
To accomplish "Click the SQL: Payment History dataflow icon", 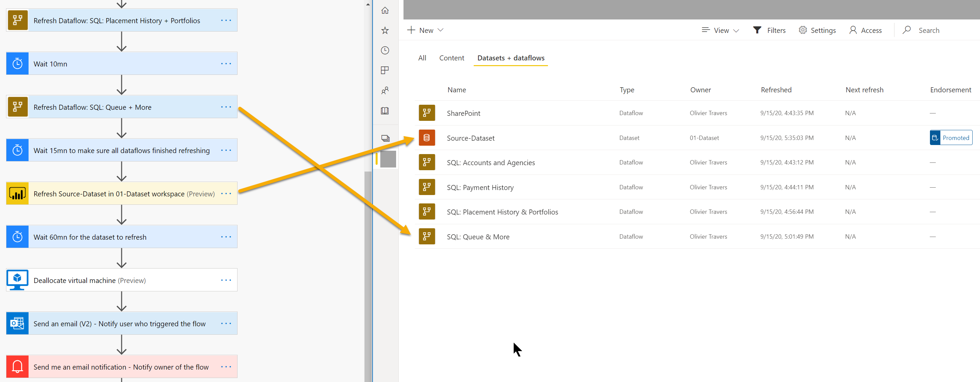I will point(427,187).
